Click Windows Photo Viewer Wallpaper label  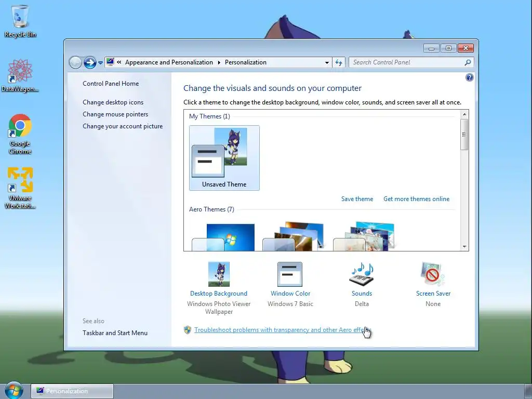(219, 308)
